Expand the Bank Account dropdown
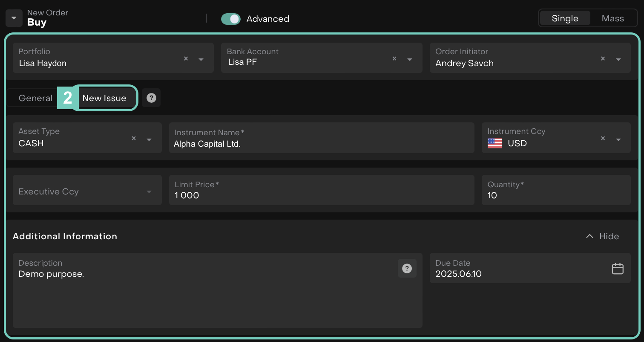Viewport: 644px width, 342px height. coord(410,59)
